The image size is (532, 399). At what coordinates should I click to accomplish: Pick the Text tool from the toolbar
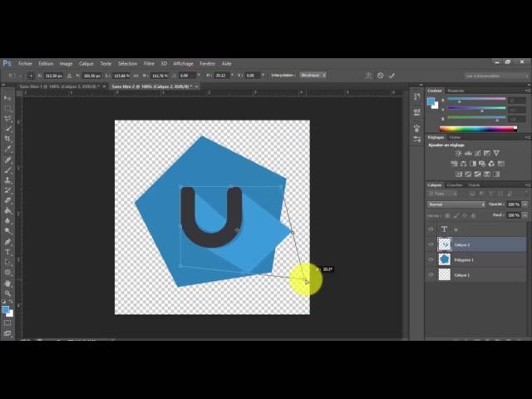(7, 251)
